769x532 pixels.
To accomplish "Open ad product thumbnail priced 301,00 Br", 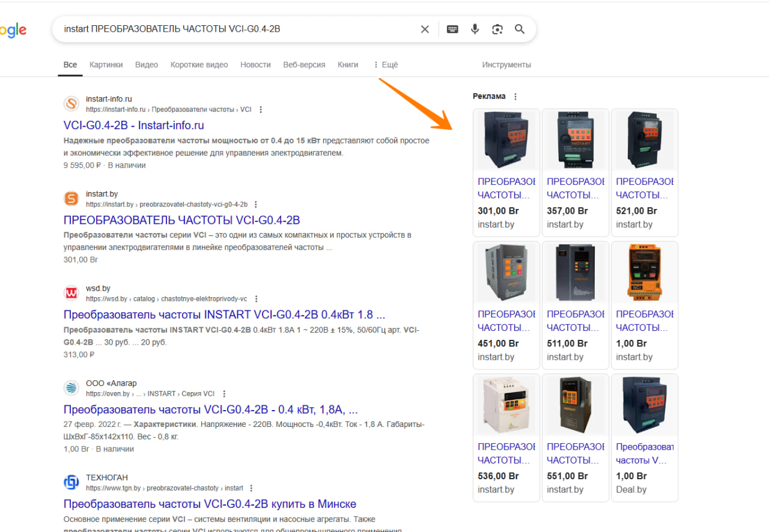I will tap(506, 140).
